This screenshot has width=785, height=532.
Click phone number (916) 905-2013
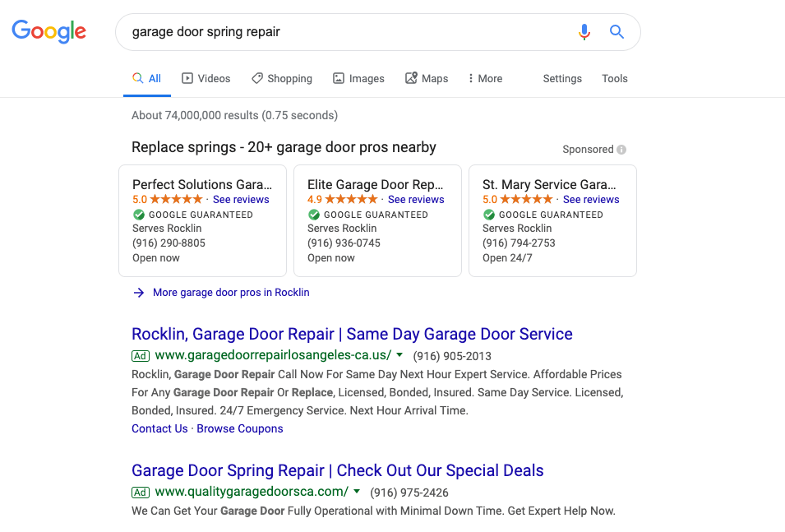(x=452, y=356)
